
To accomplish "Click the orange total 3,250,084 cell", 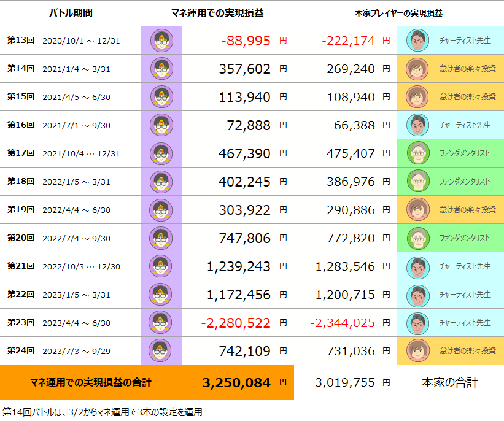I will coord(147,382).
